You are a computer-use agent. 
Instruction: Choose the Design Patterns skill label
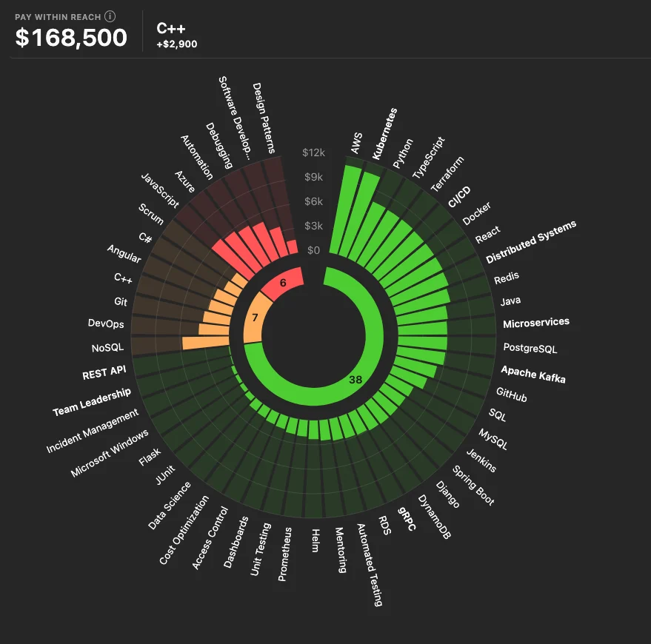tap(264, 118)
